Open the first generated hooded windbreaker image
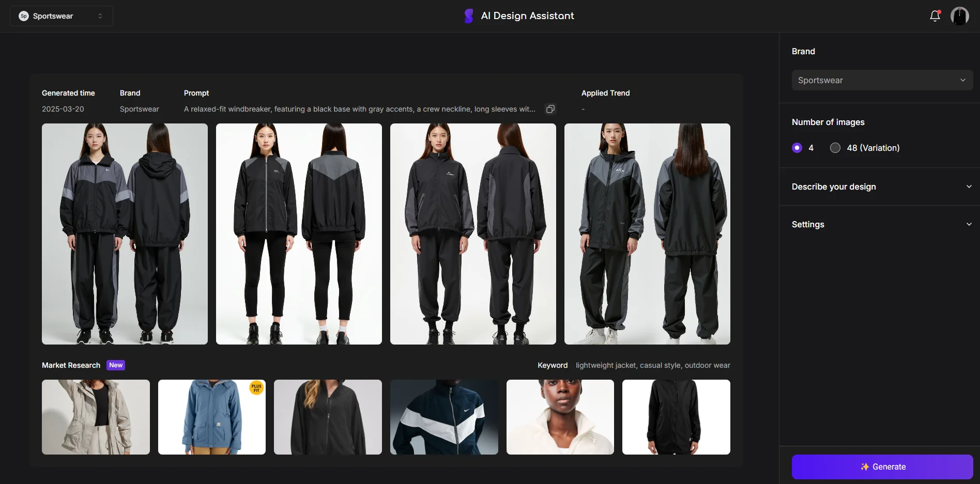 (x=125, y=234)
